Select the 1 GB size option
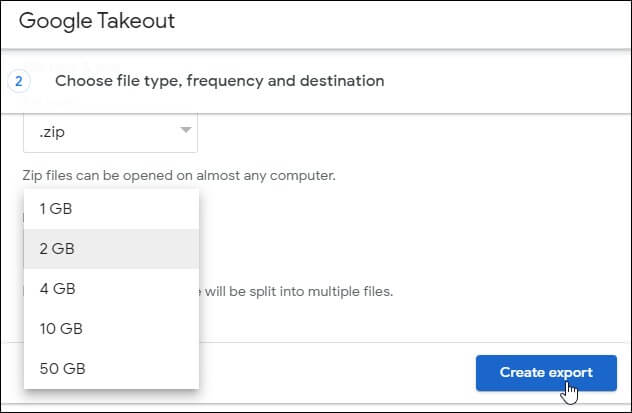Screen dimensions: 632x413 (111, 209)
